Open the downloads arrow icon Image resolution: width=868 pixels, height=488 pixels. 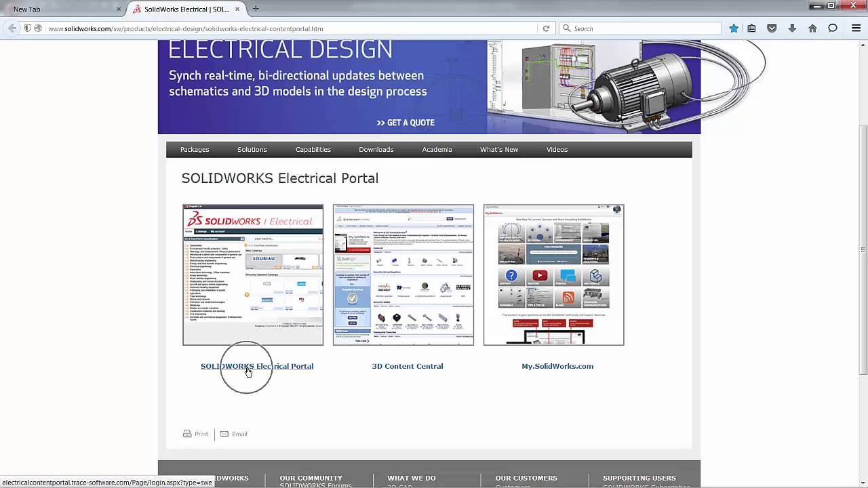click(792, 28)
